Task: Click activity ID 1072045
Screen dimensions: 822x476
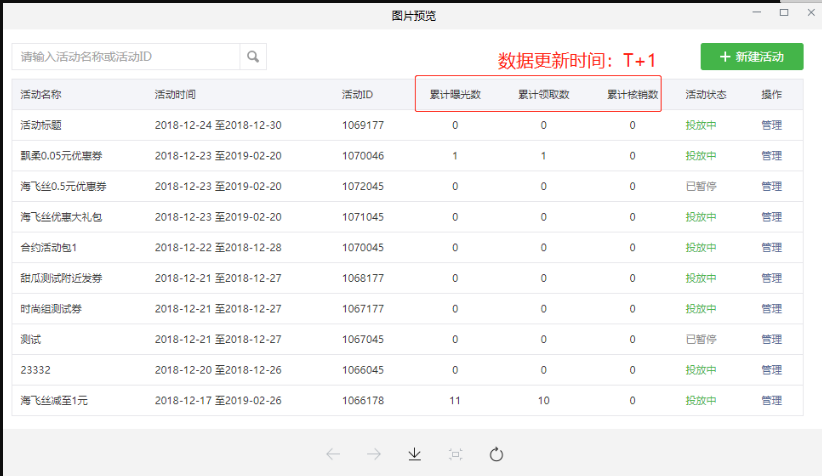Action: 363,186
